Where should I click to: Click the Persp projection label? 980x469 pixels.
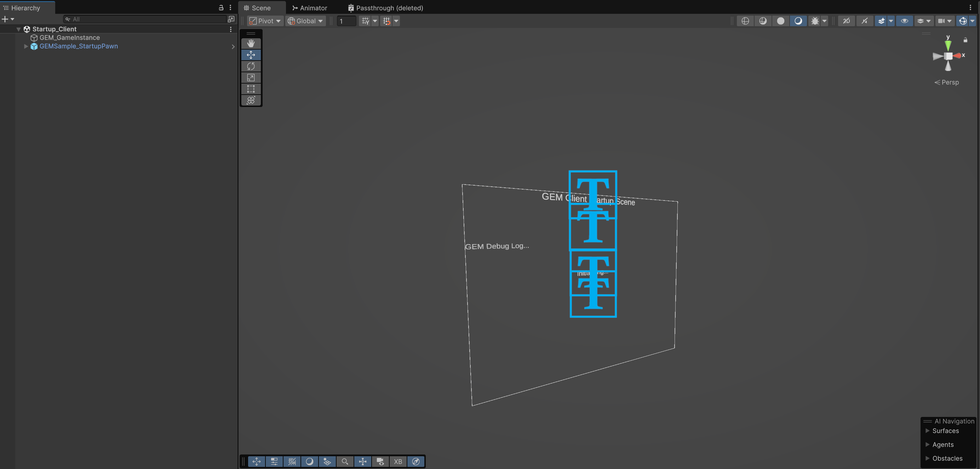coord(950,82)
